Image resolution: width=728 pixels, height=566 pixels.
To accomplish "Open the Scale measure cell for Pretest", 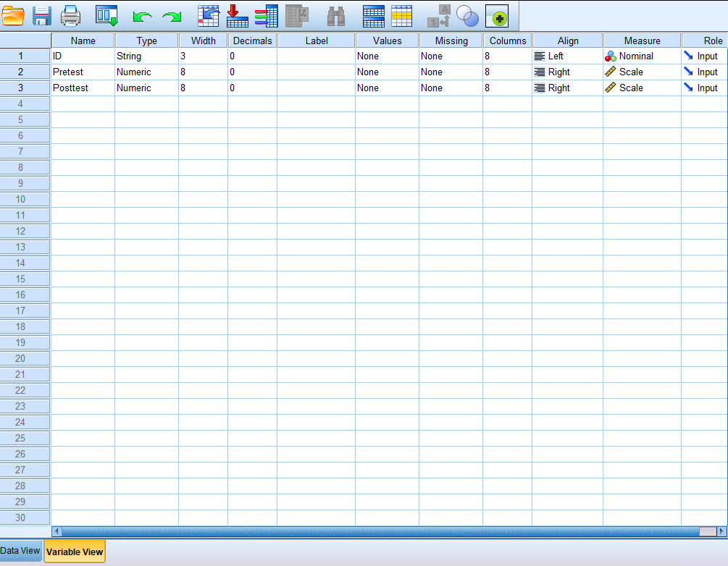I will (642, 72).
